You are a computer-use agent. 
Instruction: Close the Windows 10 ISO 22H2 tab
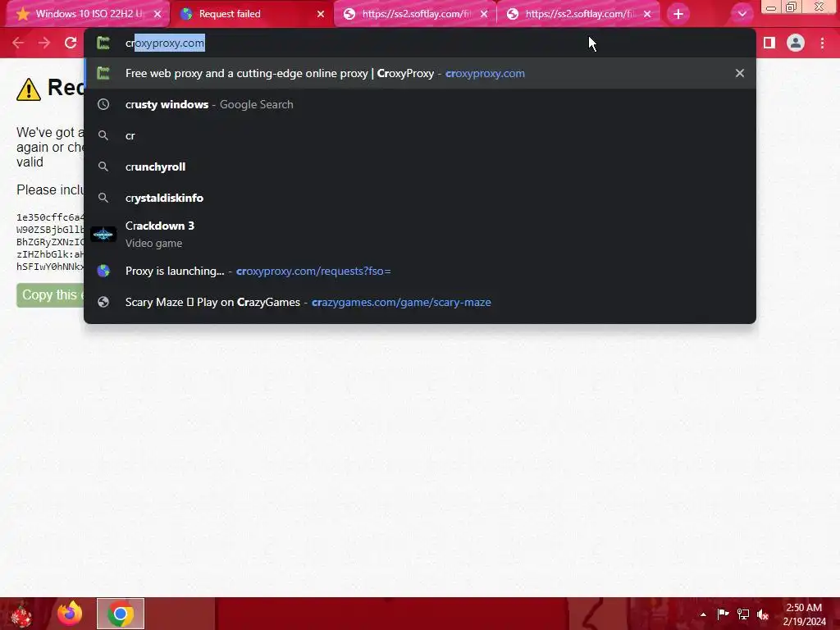click(x=157, y=14)
